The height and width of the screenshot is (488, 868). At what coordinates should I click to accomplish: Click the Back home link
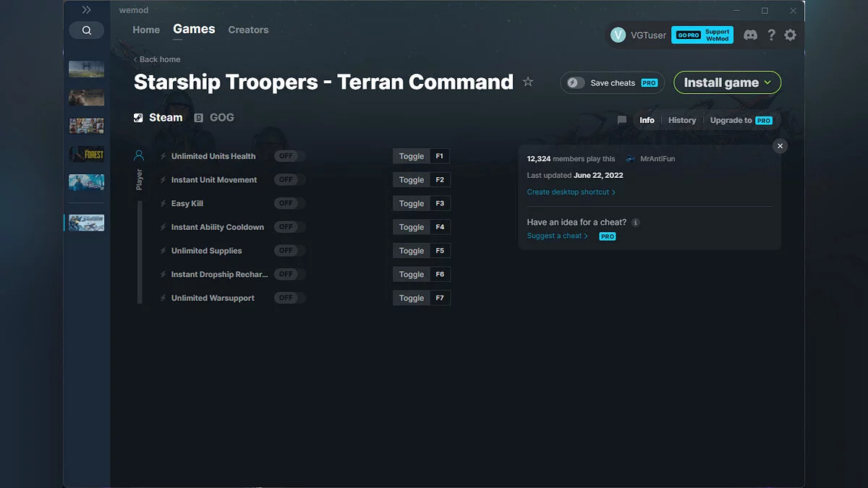157,59
